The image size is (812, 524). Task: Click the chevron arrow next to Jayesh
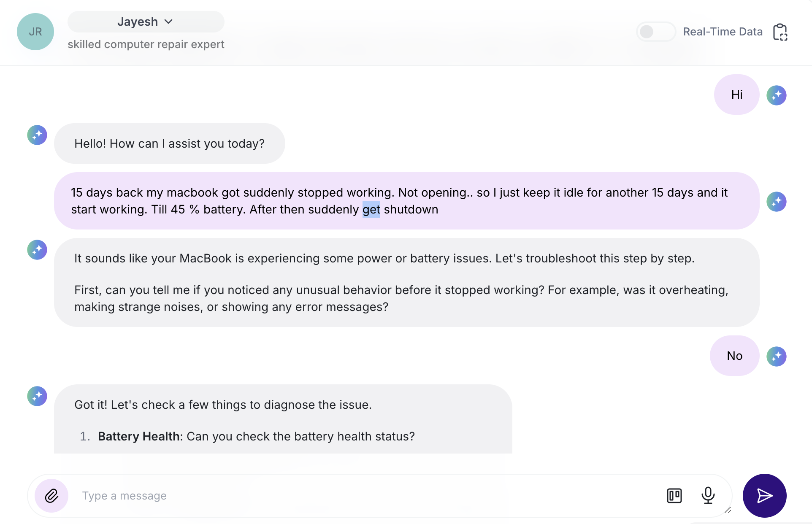click(168, 22)
